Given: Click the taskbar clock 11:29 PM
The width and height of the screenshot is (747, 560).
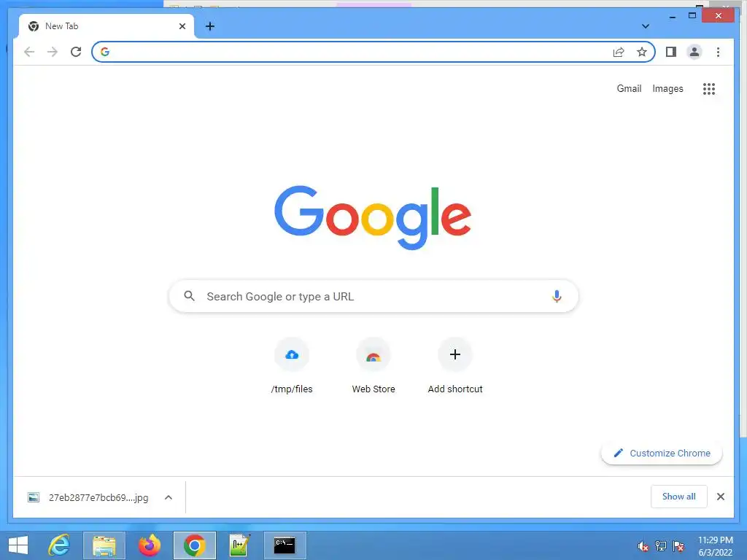Looking at the screenshot, I should [x=716, y=545].
